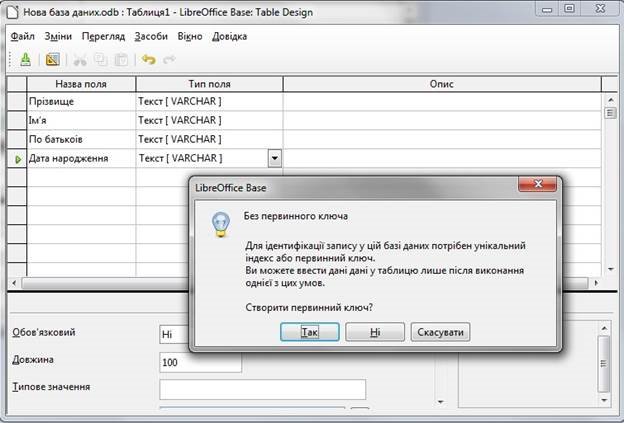Click the Cut scissors icon
The width and height of the screenshot is (624, 423).
(x=80, y=60)
